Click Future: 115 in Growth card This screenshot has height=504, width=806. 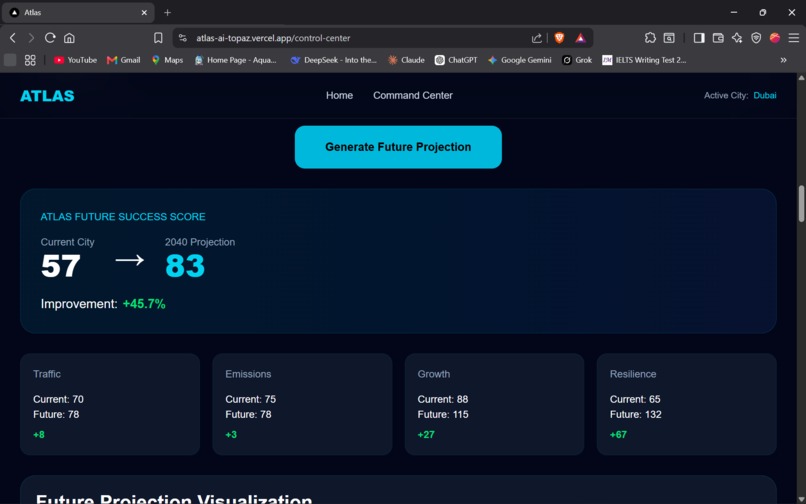[443, 415]
